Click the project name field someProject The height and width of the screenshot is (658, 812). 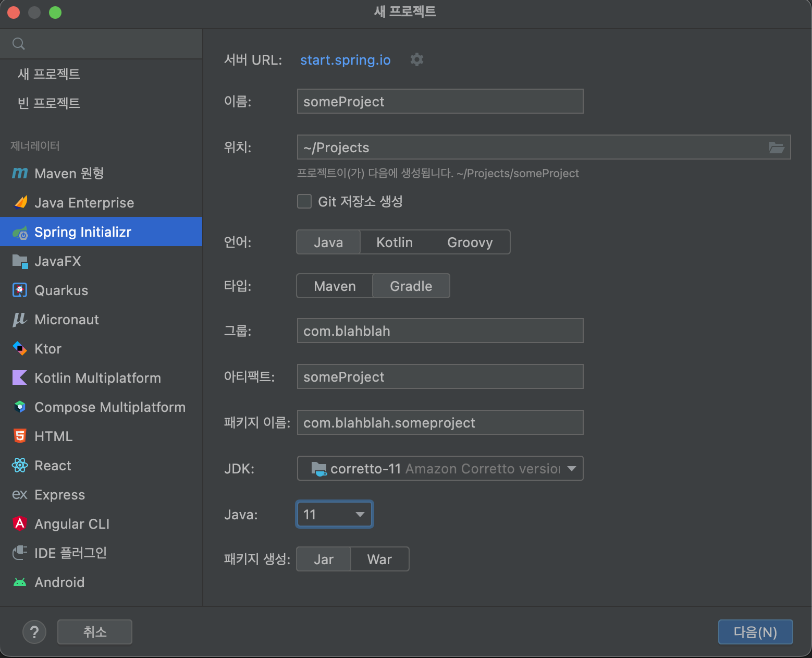coord(440,101)
